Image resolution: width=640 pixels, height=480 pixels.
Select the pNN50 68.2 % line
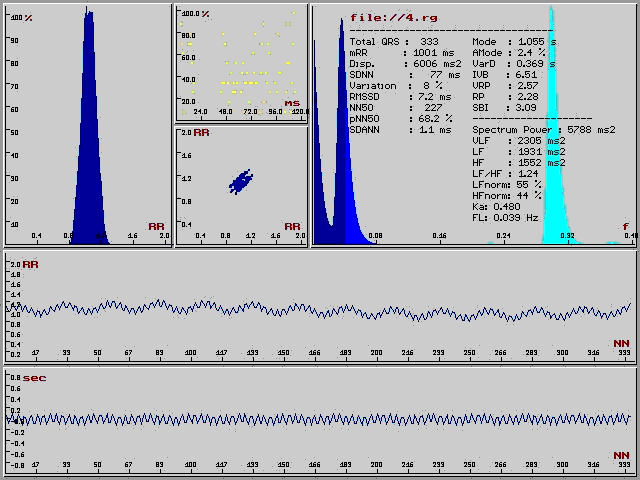pos(400,118)
